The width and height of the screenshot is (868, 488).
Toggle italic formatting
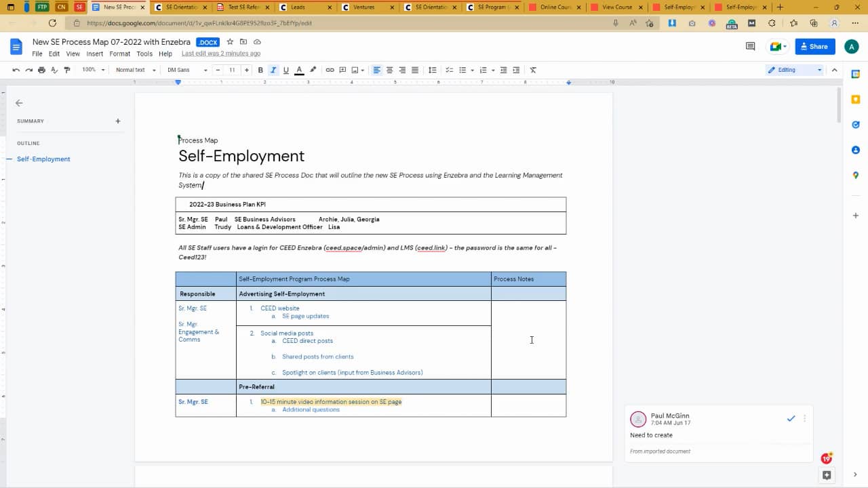pos(273,70)
